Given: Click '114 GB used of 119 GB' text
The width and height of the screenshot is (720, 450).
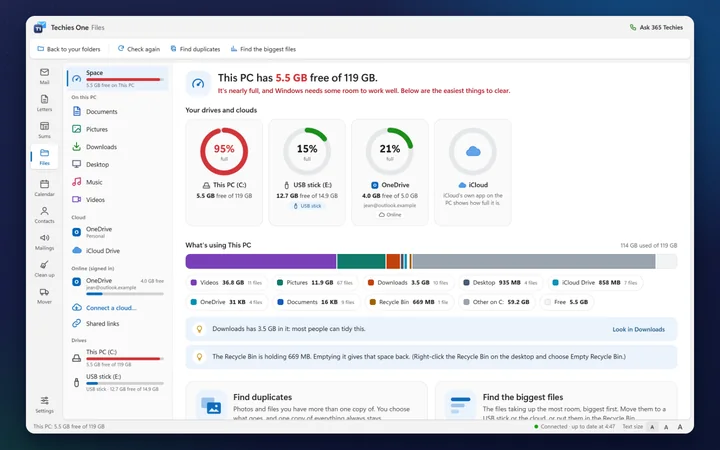Looking at the screenshot, I should coord(648,246).
